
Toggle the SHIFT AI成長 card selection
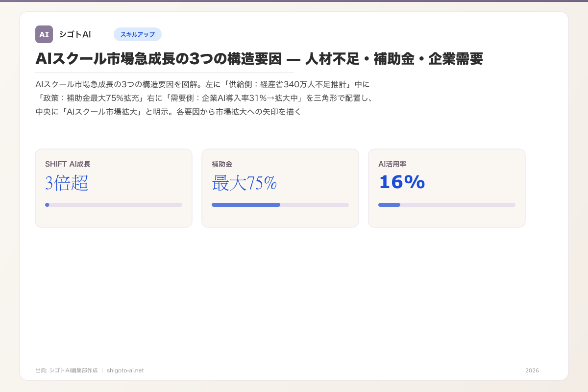113,188
